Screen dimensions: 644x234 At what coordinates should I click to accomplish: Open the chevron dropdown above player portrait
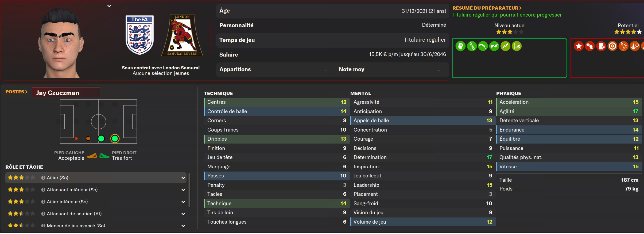(x=109, y=6)
